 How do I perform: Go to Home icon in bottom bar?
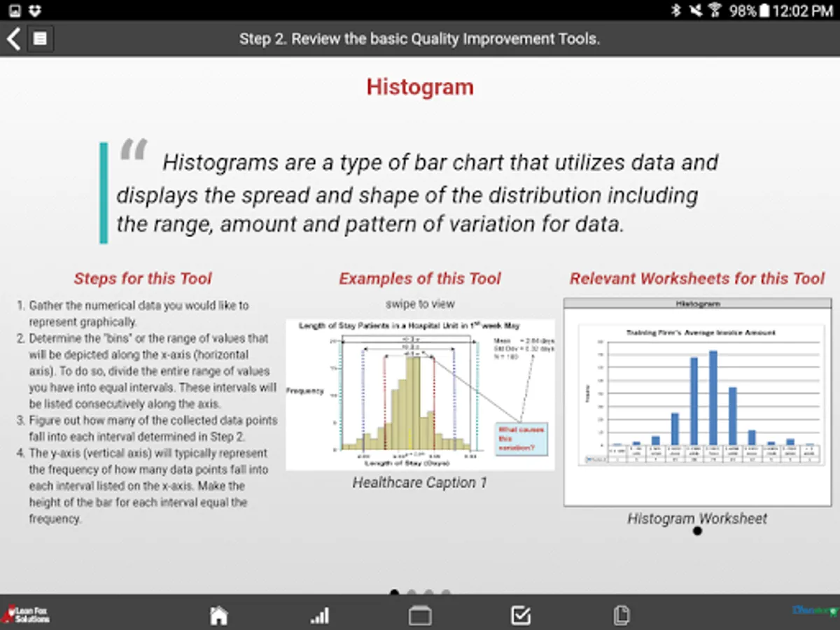(219, 615)
